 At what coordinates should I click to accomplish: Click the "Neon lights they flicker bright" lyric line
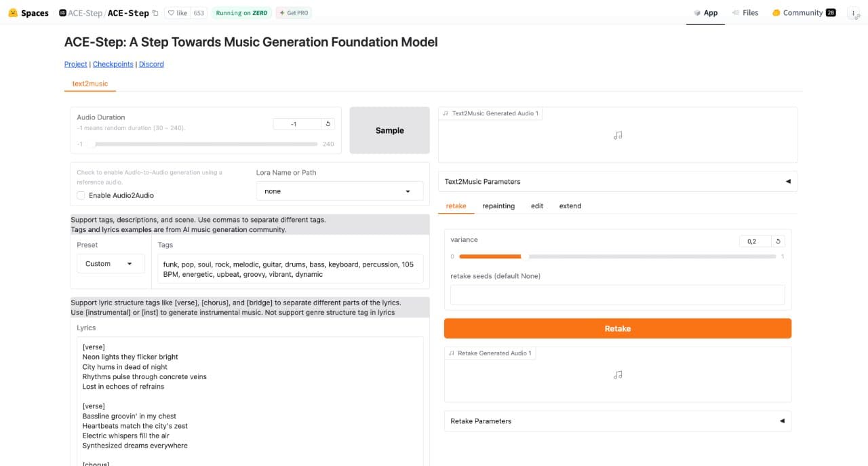(x=130, y=357)
